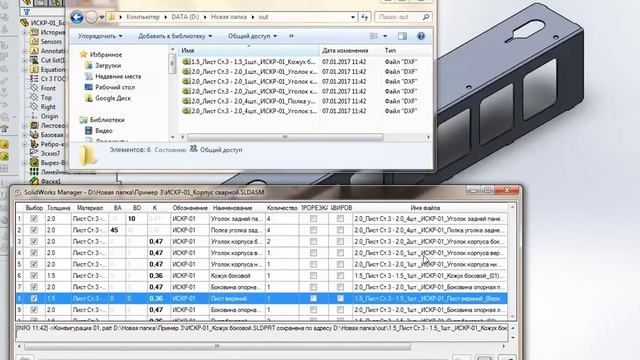Image resolution: width=640 pixels, height=360 pixels.
Task: Toggle the Explorer preview pane icon
Action: (x=402, y=36)
